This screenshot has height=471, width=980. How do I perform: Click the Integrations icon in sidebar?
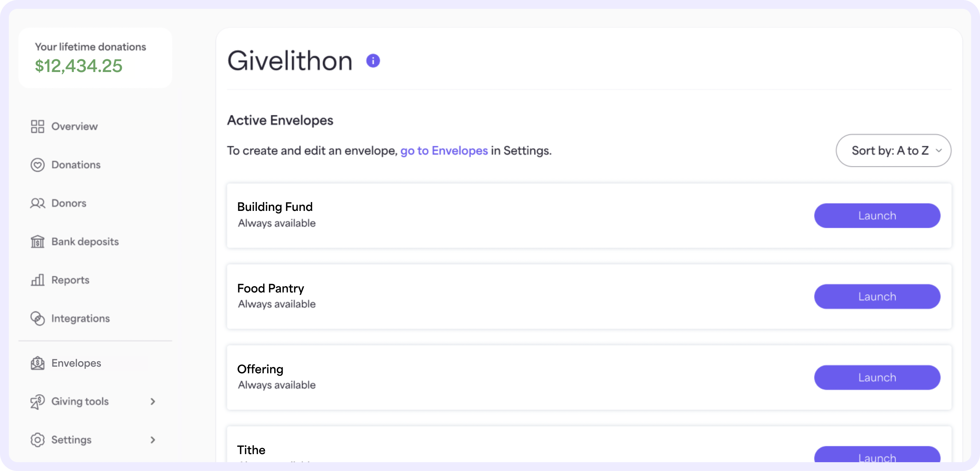pyautogui.click(x=37, y=318)
